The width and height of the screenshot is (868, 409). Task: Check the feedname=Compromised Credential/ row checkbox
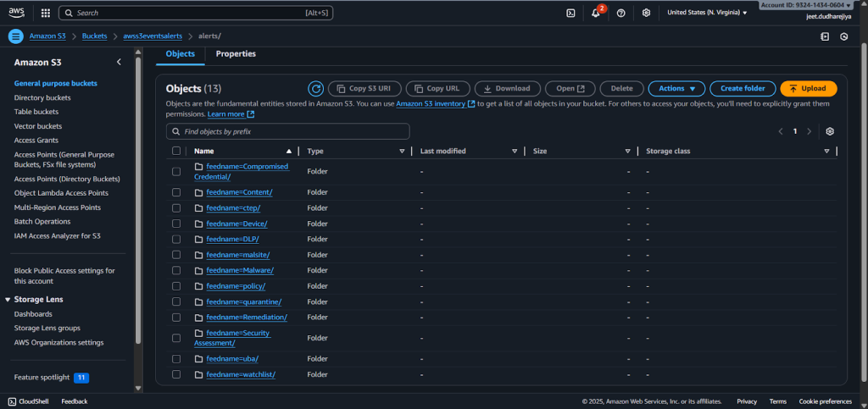(176, 172)
